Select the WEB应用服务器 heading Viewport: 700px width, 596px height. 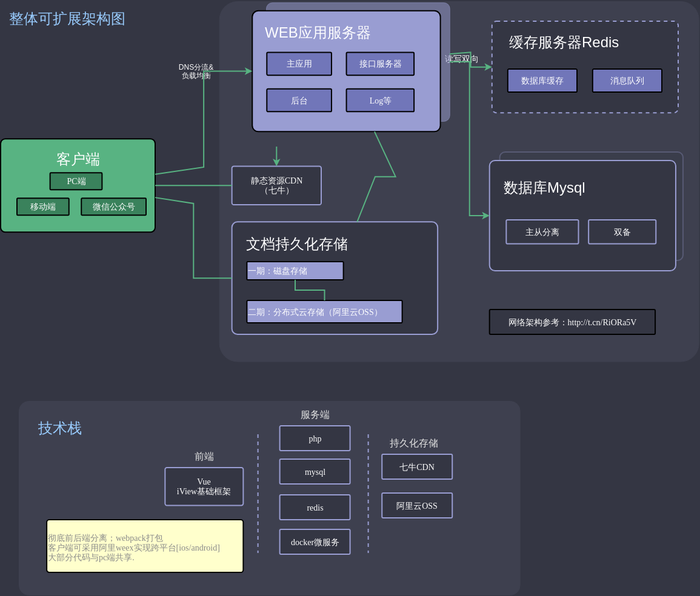point(318,33)
